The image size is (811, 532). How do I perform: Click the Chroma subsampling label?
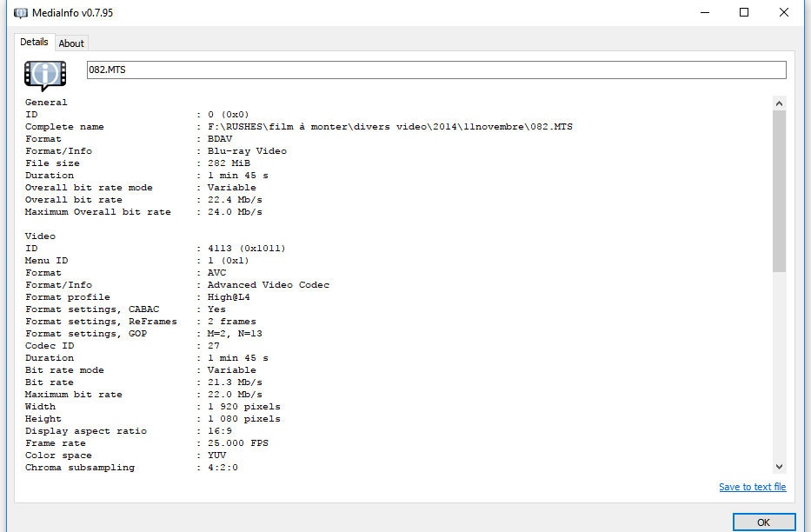click(80, 468)
